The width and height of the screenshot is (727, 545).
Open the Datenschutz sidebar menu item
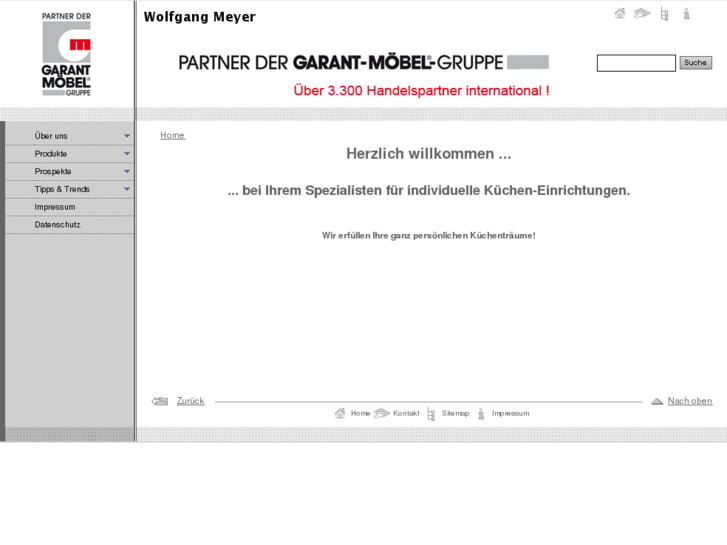[70, 224]
